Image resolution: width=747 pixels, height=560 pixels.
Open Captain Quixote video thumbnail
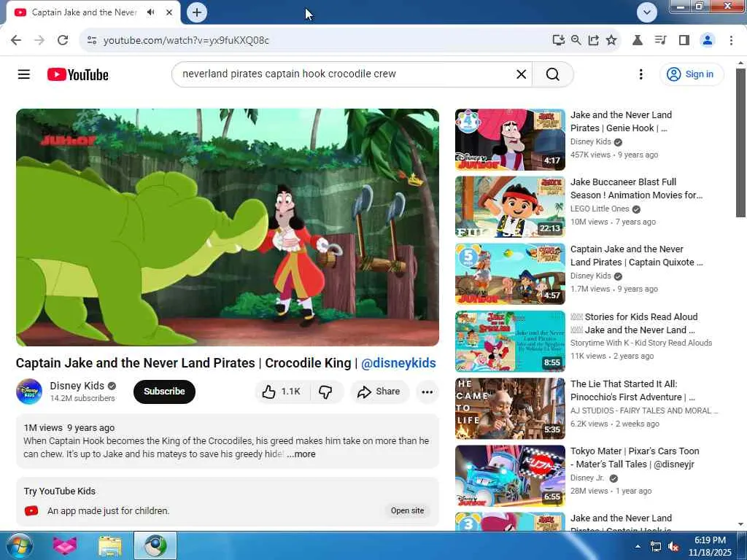(x=510, y=274)
